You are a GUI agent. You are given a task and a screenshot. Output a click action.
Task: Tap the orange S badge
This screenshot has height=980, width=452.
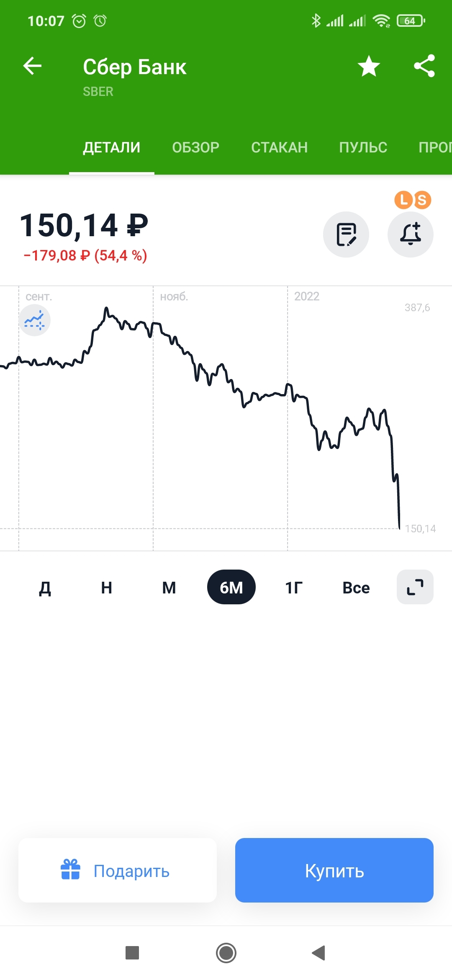coord(422,200)
